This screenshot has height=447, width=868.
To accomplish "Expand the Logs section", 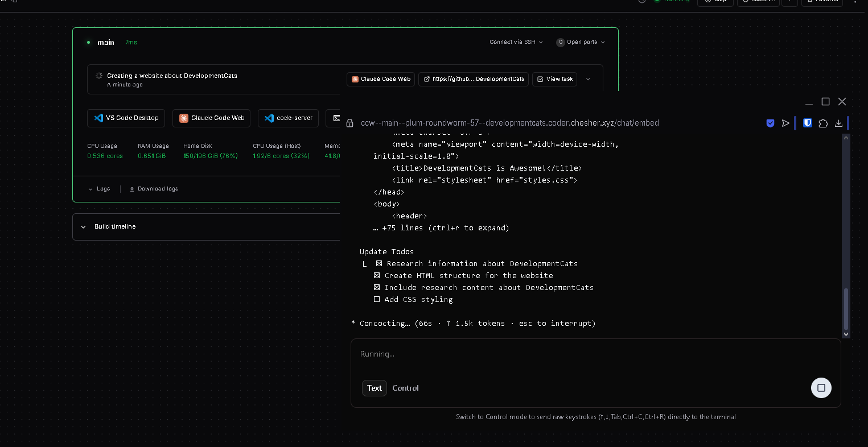I will pos(99,189).
